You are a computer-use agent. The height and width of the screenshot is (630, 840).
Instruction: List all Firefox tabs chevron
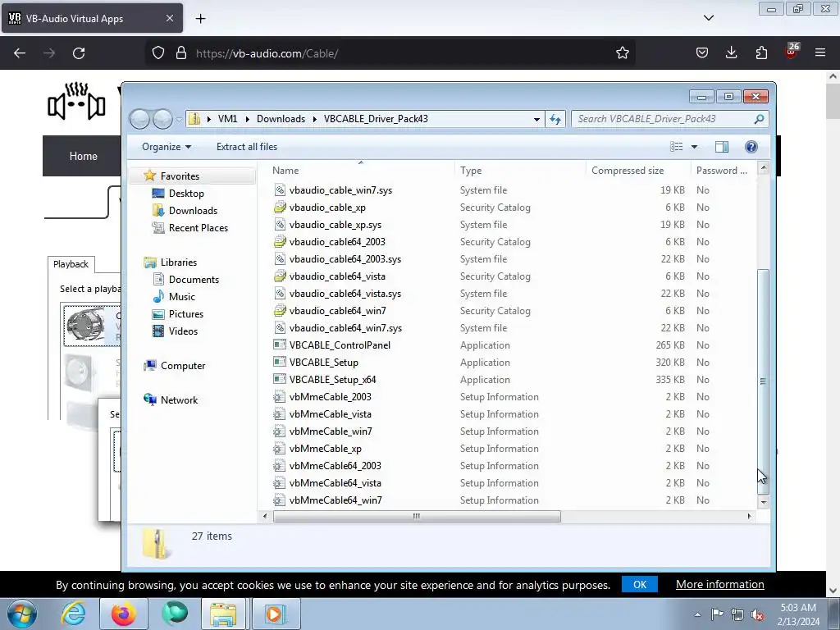708,18
